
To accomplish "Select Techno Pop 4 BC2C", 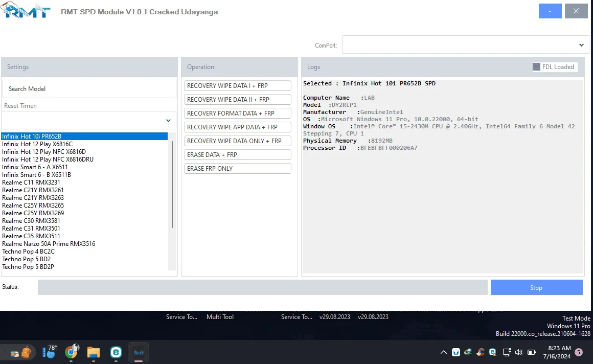I will (x=84, y=251).
